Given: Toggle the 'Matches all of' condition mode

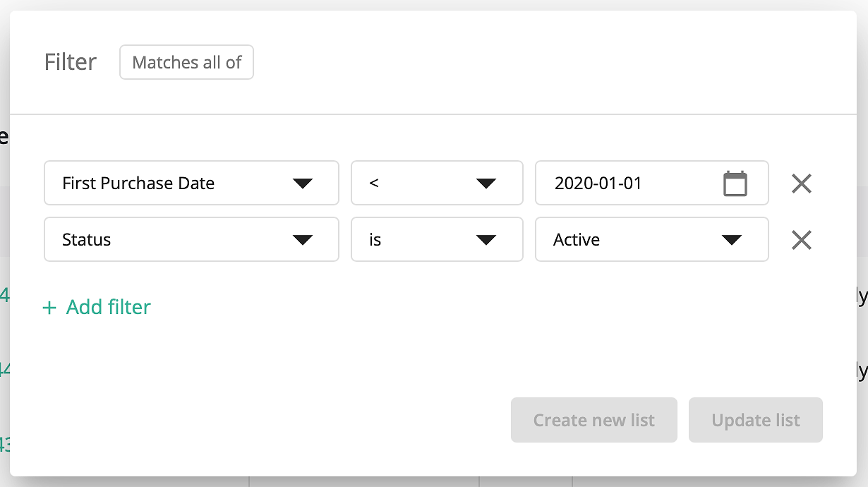Looking at the screenshot, I should pyautogui.click(x=186, y=62).
